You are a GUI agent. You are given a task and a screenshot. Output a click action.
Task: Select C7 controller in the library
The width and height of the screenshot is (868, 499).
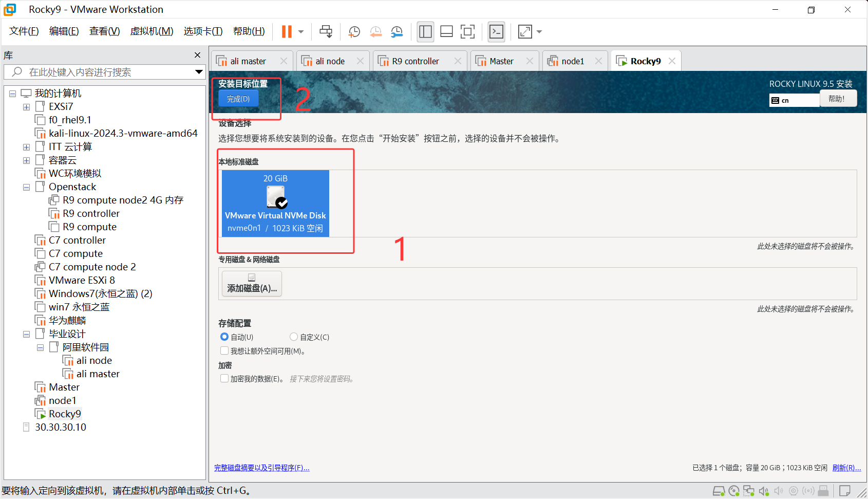[x=77, y=240]
